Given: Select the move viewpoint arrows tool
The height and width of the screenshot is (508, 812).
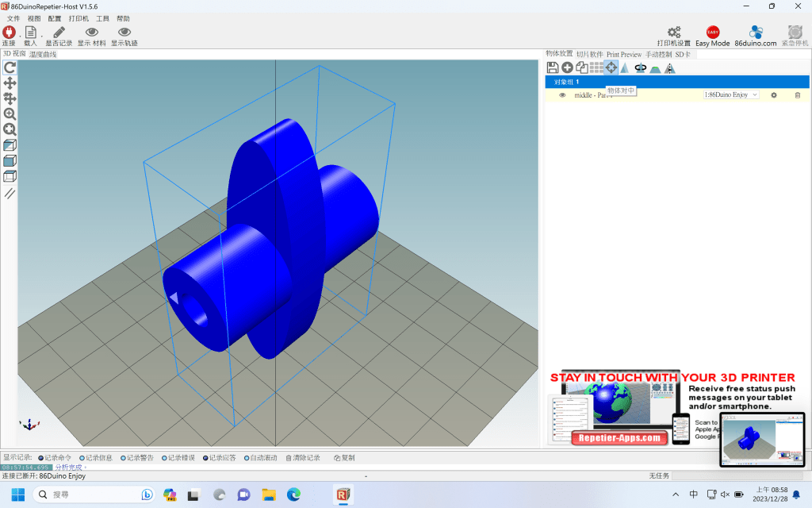Looking at the screenshot, I should coord(10,83).
